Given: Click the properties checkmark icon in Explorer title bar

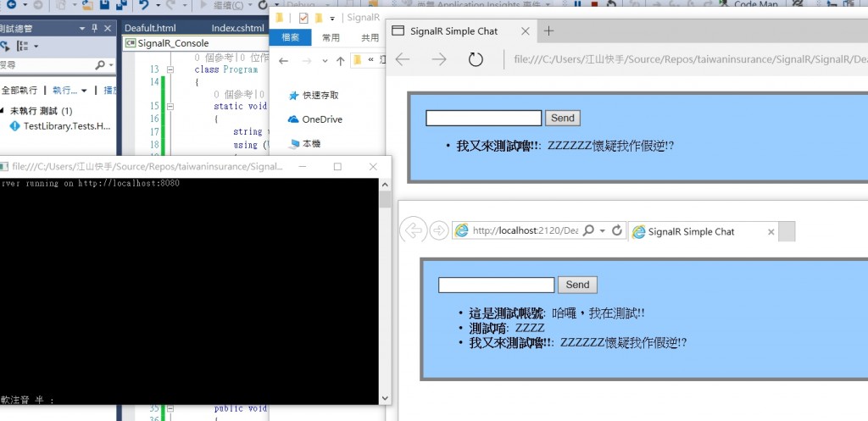Looking at the screenshot, I should click(303, 18).
